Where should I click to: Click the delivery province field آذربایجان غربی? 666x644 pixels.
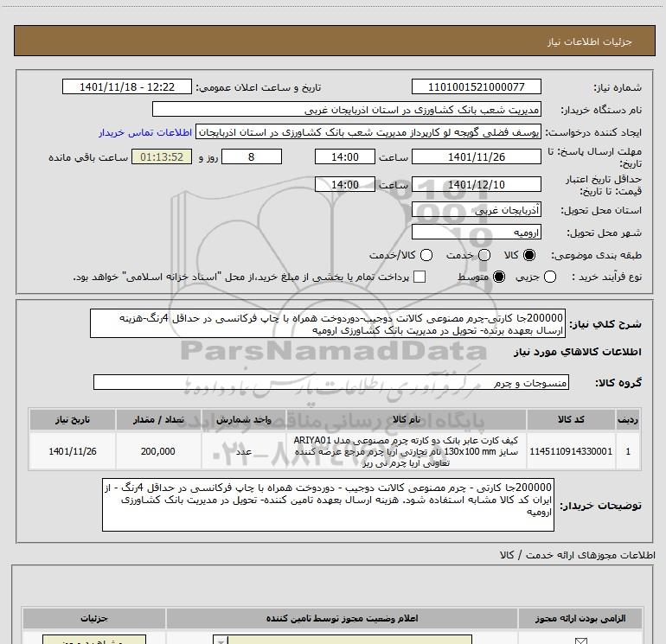coord(476,210)
